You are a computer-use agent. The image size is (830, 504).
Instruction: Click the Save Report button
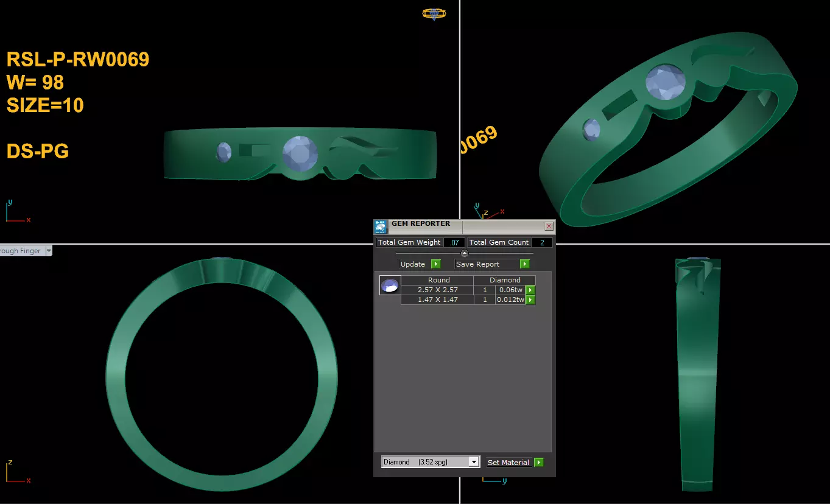coord(487,264)
